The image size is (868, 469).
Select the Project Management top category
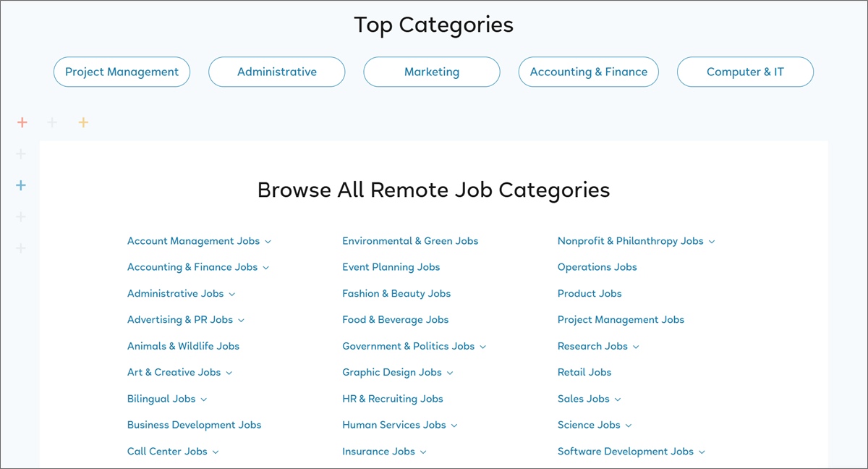122,72
